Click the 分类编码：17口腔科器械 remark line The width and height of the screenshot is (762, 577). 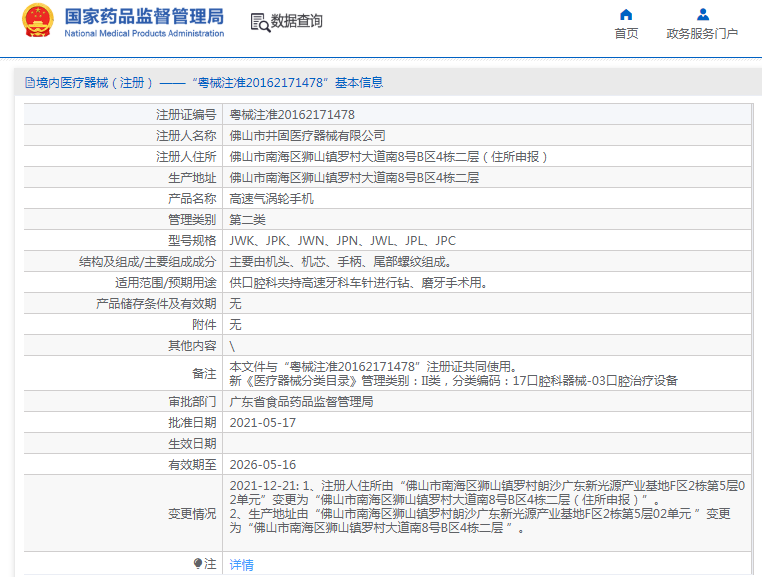pos(453,381)
